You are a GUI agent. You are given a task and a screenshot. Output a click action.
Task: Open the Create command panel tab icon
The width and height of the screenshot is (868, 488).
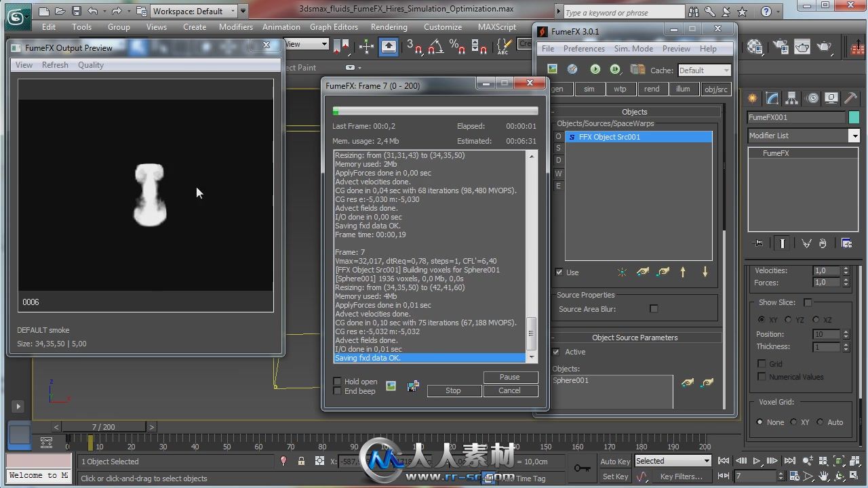point(752,98)
